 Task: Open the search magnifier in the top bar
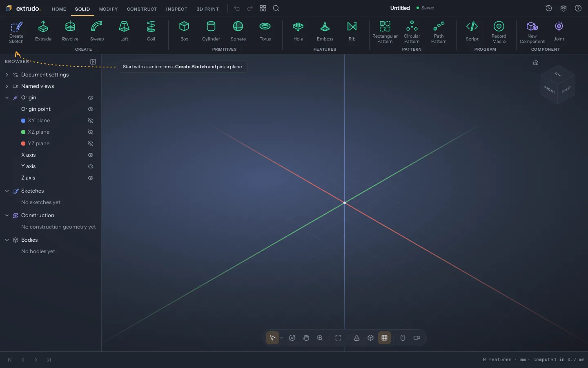[276, 8]
